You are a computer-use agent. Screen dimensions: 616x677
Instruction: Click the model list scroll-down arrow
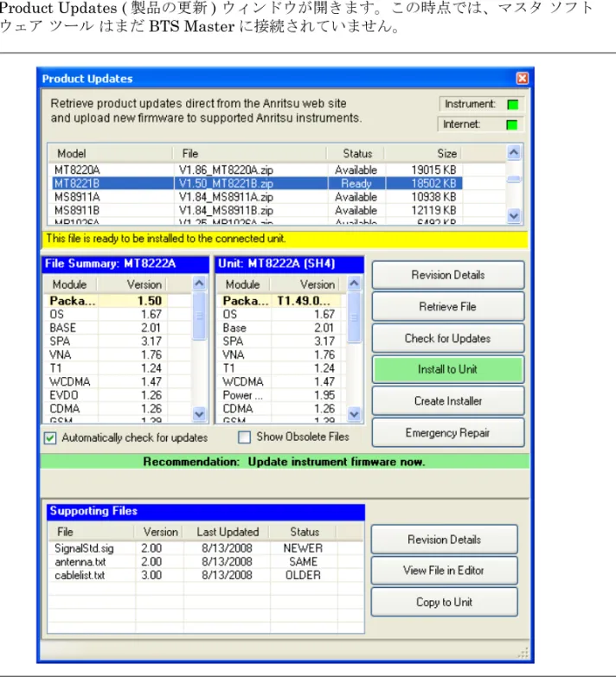tap(514, 216)
